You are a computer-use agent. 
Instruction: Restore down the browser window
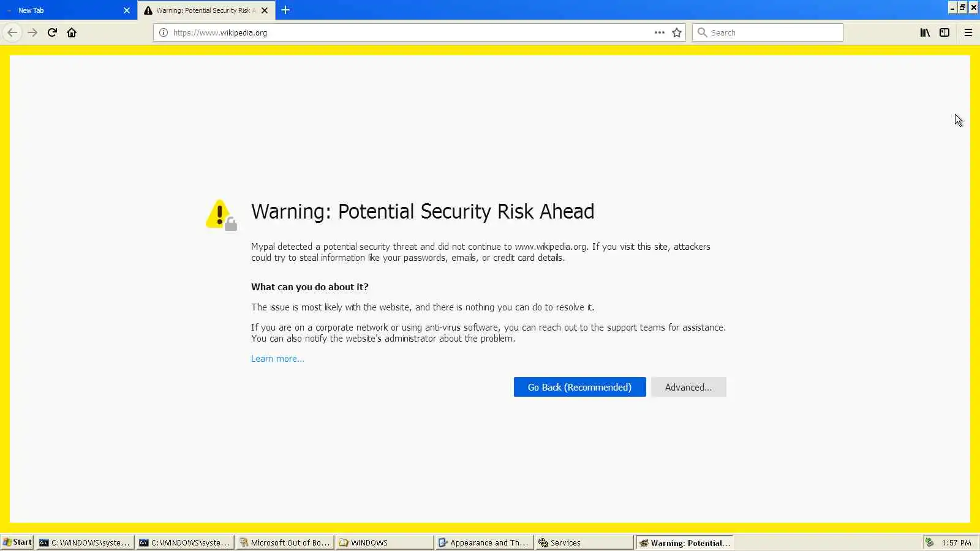pos(962,7)
